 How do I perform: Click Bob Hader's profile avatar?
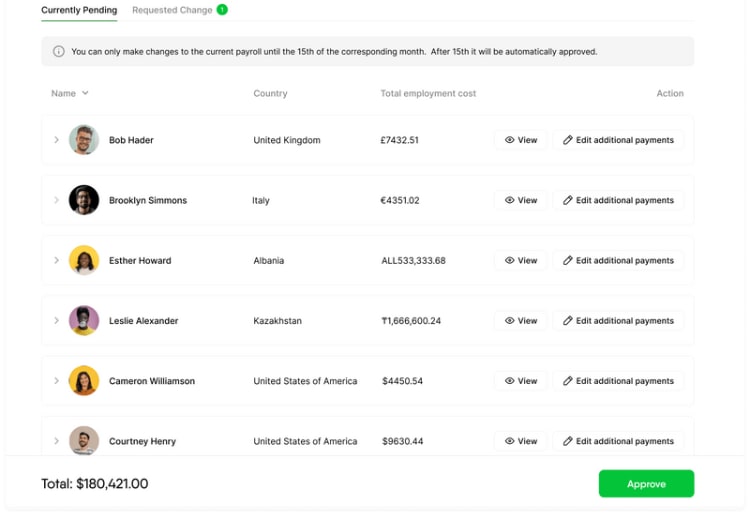(x=84, y=140)
